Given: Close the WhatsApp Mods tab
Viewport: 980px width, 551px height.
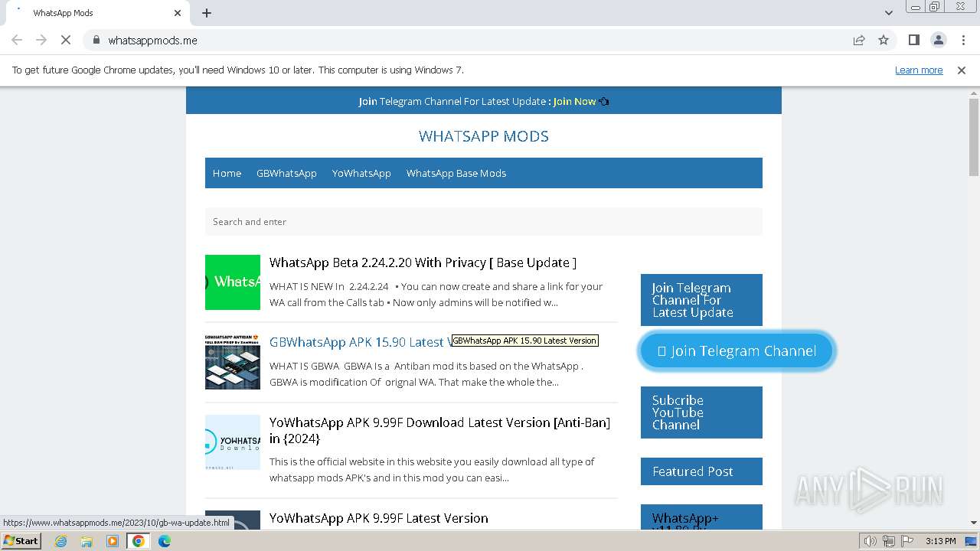Looking at the screenshot, I should [178, 13].
